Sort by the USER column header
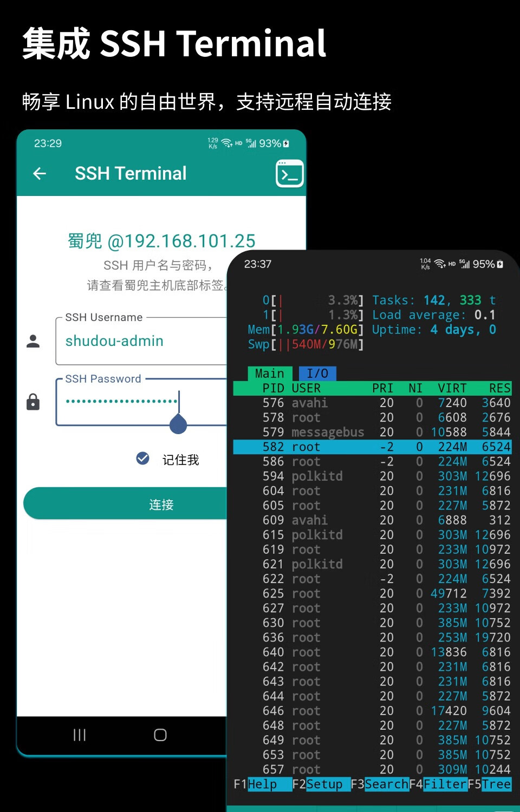Viewport: 520px width, 812px height. click(x=306, y=388)
